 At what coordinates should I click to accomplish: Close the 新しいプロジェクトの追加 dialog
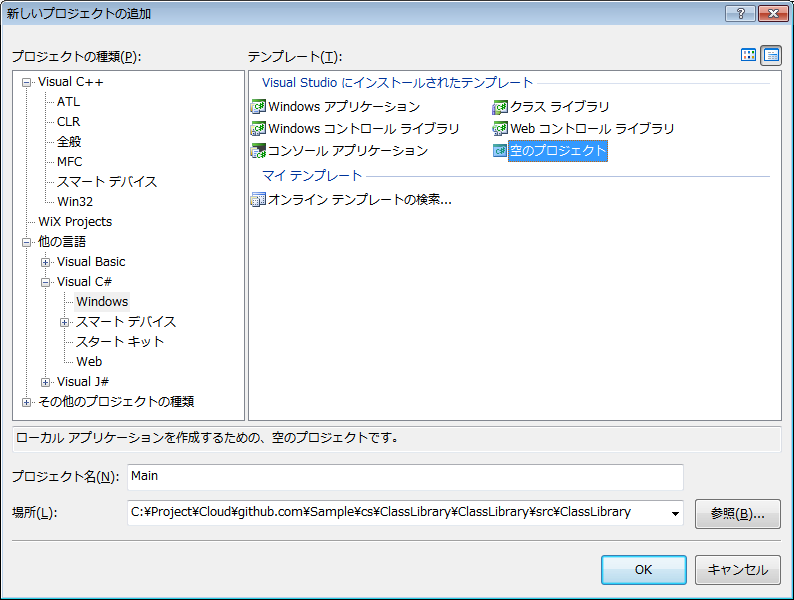(773, 14)
